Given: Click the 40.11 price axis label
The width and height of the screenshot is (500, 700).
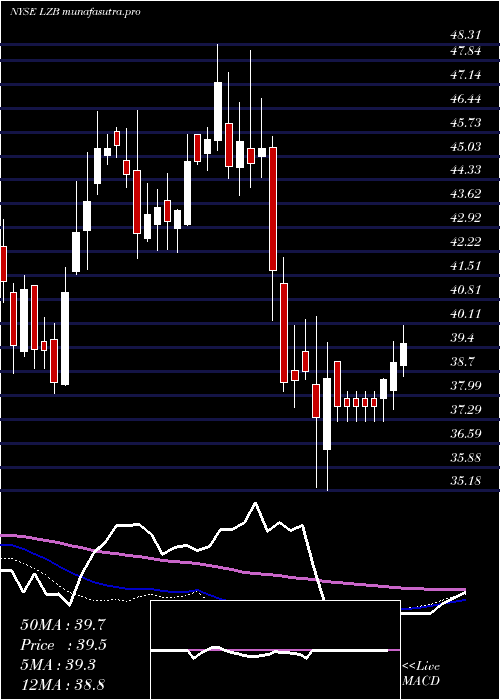Looking at the screenshot, I should point(466,314).
